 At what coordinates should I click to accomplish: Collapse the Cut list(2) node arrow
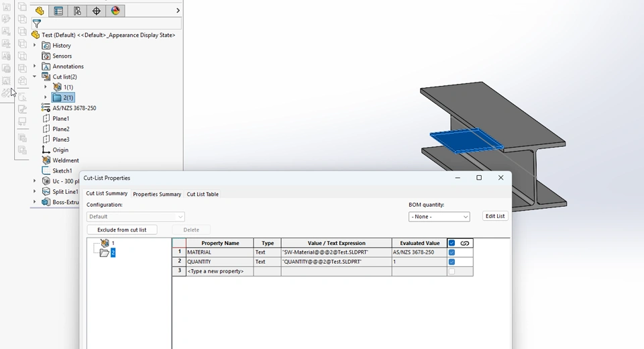(34, 77)
